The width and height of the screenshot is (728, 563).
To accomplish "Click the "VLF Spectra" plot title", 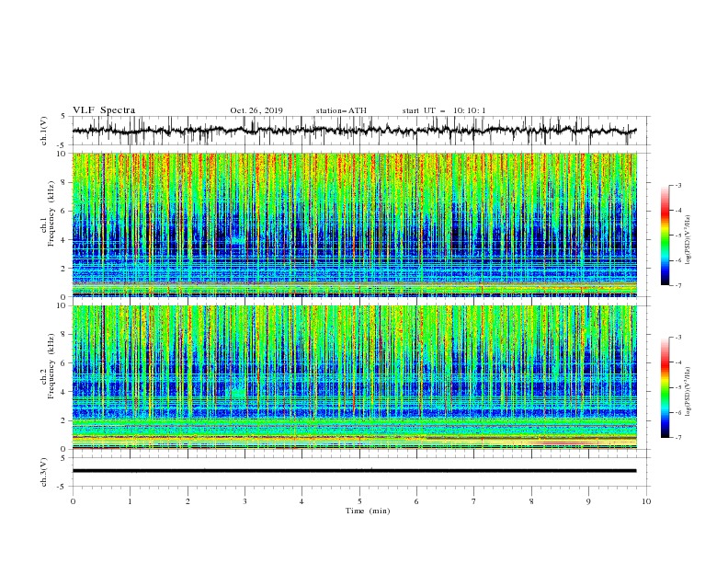I will pyautogui.click(x=104, y=110).
